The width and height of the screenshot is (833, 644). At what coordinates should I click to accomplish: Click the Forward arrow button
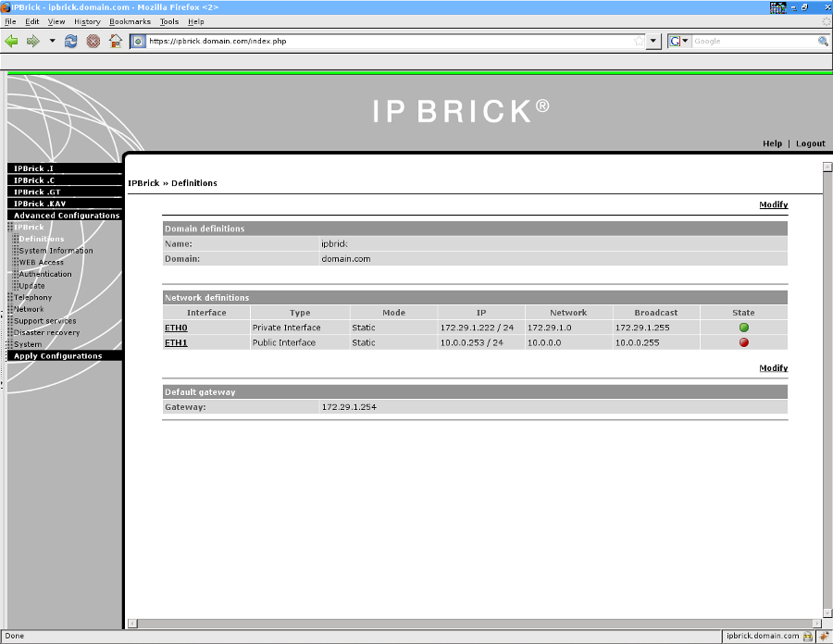(33, 41)
